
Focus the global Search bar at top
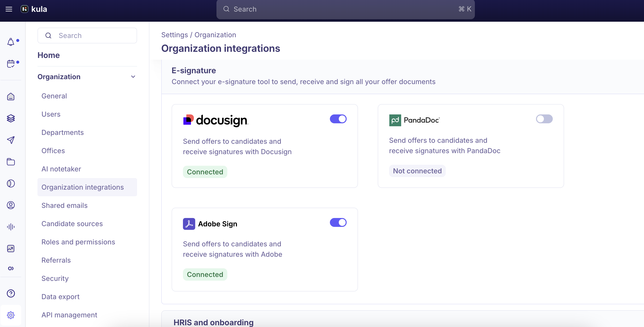click(345, 9)
